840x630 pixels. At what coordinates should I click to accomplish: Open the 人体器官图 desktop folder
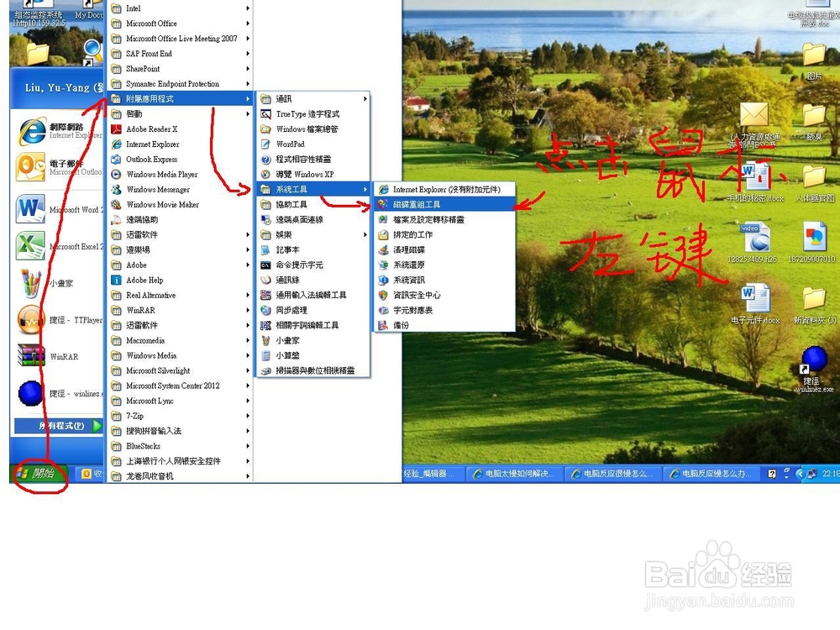814,183
